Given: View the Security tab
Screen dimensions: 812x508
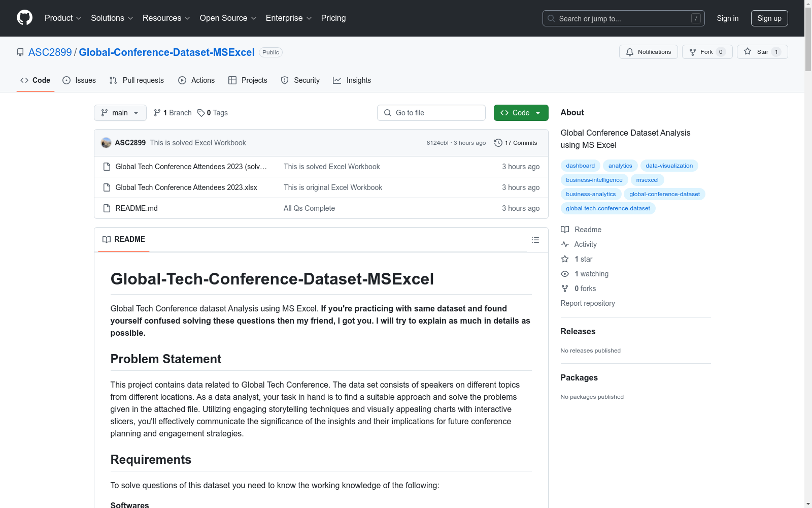Looking at the screenshot, I should (300, 80).
